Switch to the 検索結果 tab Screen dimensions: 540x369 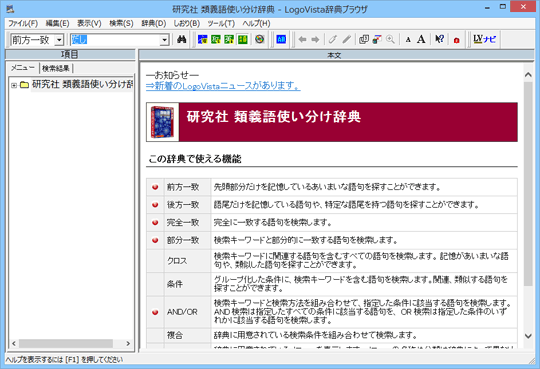[56, 69]
